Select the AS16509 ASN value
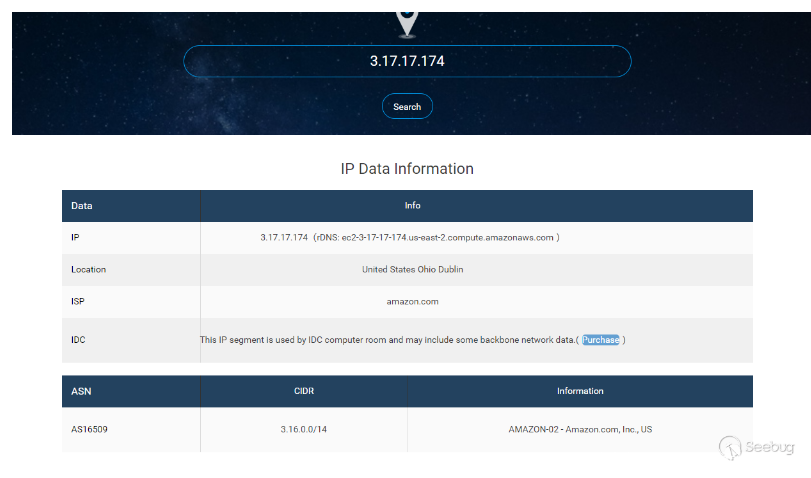This screenshot has width=811, height=478. click(x=90, y=430)
